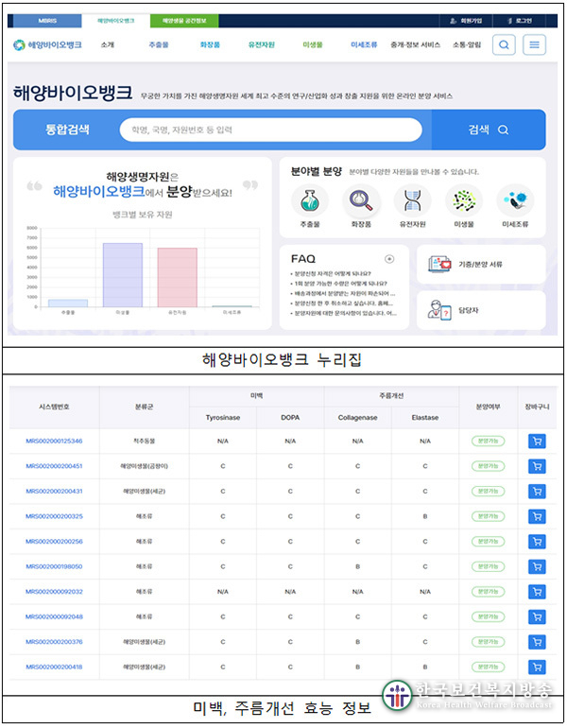Open FAQ about 배송과정 파손
Image resolution: width=567 pixels, height=728 pixels.
click(344, 293)
